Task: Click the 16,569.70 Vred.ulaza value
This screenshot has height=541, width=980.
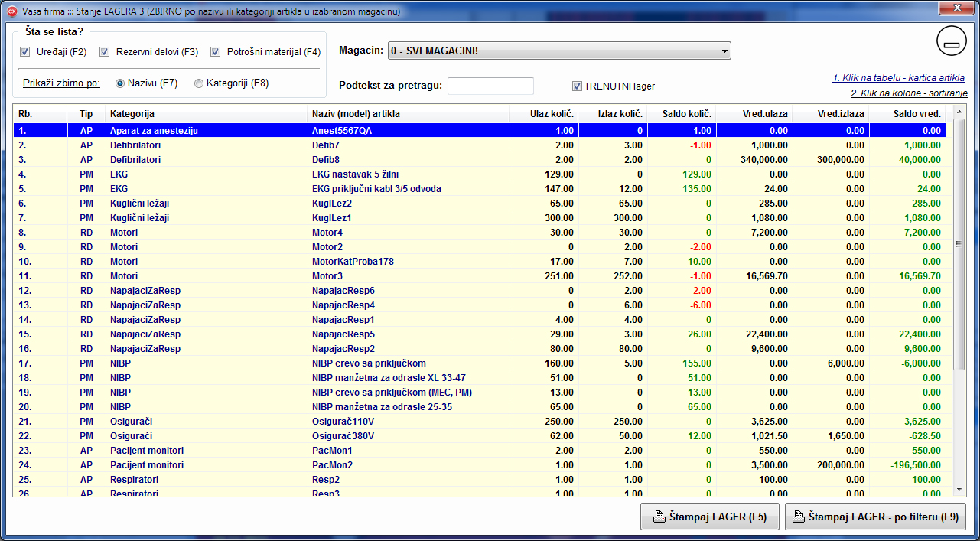Action: (x=767, y=276)
